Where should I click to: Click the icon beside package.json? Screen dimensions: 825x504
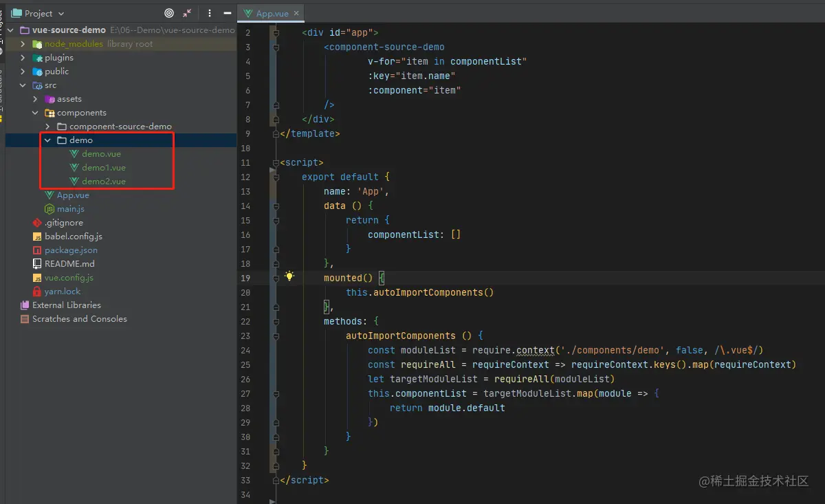tap(37, 250)
